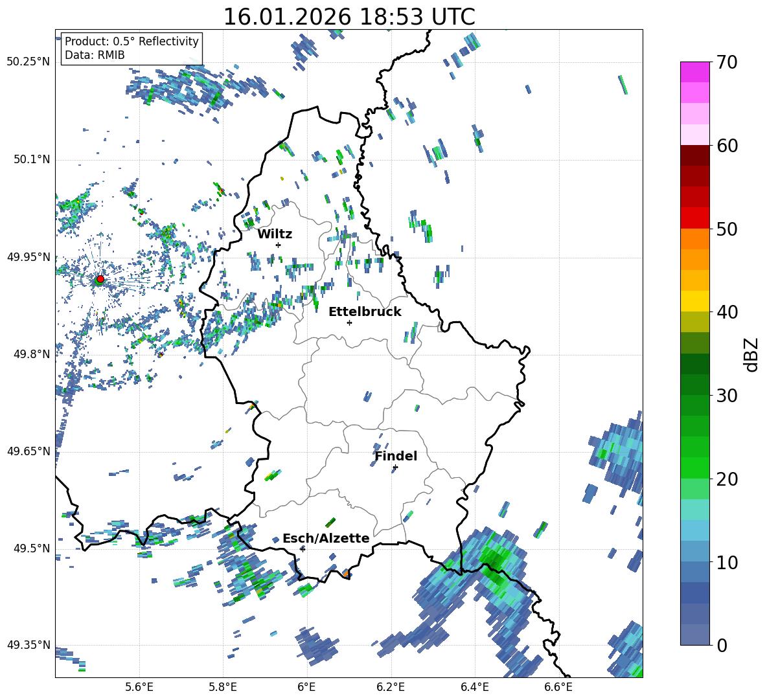The image size is (767, 700).
Task: Click the Data: RMIB text
Action: coord(95,55)
